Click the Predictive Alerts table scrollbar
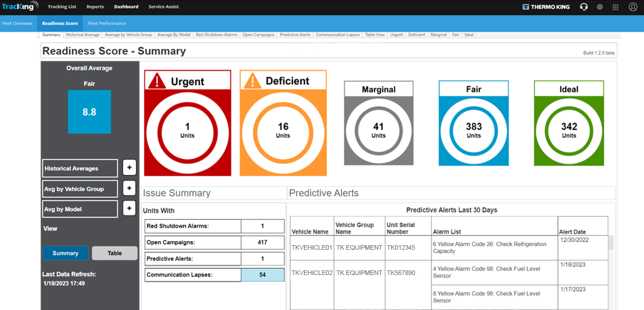The image size is (644, 310). [x=611, y=243]
